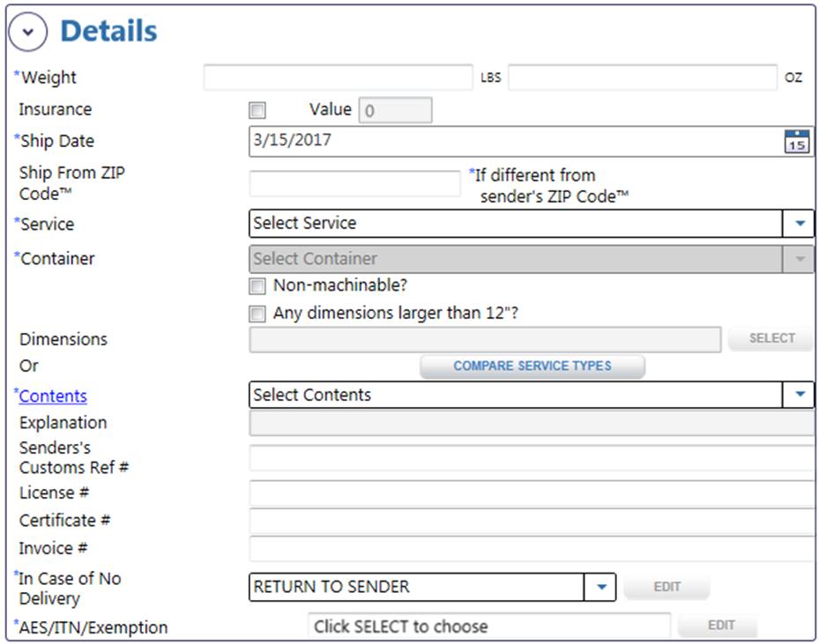This screenshot has height=644, width=819.
Task: Open the Ship Date calendar picker icon
Action: [x=797, y=141]
